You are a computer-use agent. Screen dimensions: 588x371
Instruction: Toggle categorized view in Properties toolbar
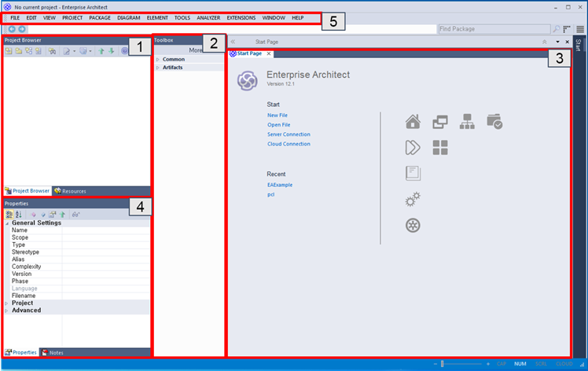[9, 215]
